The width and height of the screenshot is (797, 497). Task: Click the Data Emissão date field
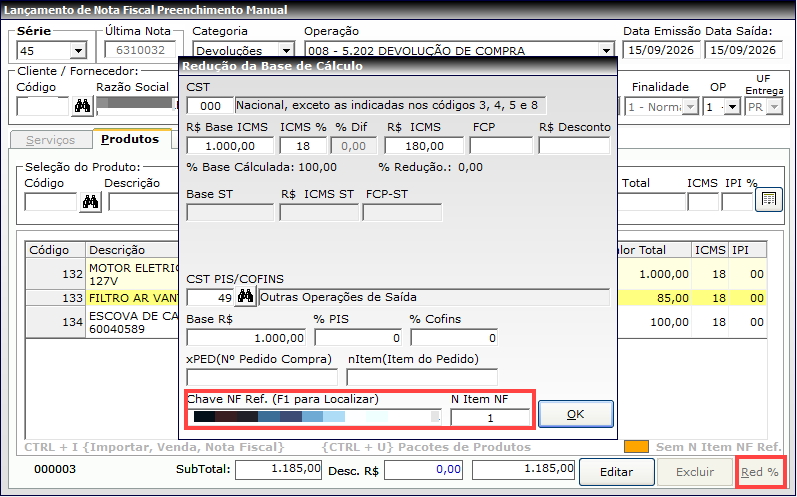[x=661, y=50]
